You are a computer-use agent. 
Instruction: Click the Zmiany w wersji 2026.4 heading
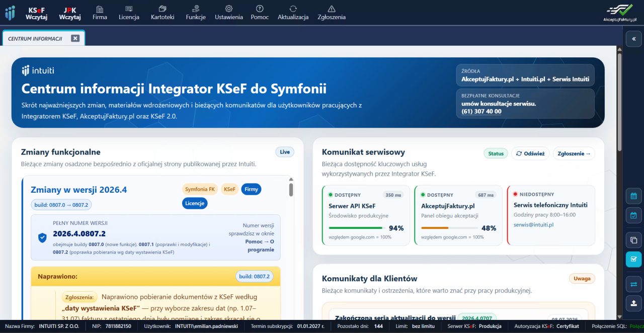79,190
